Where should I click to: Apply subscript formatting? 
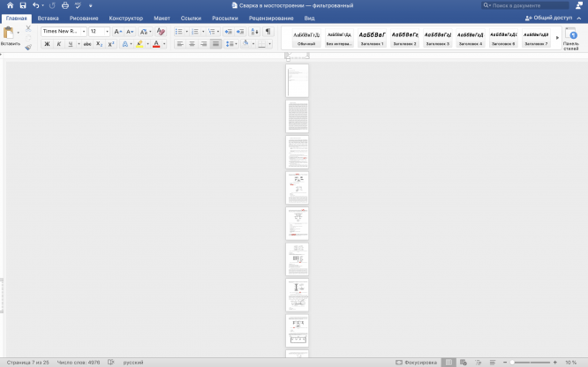coord(99,44)
